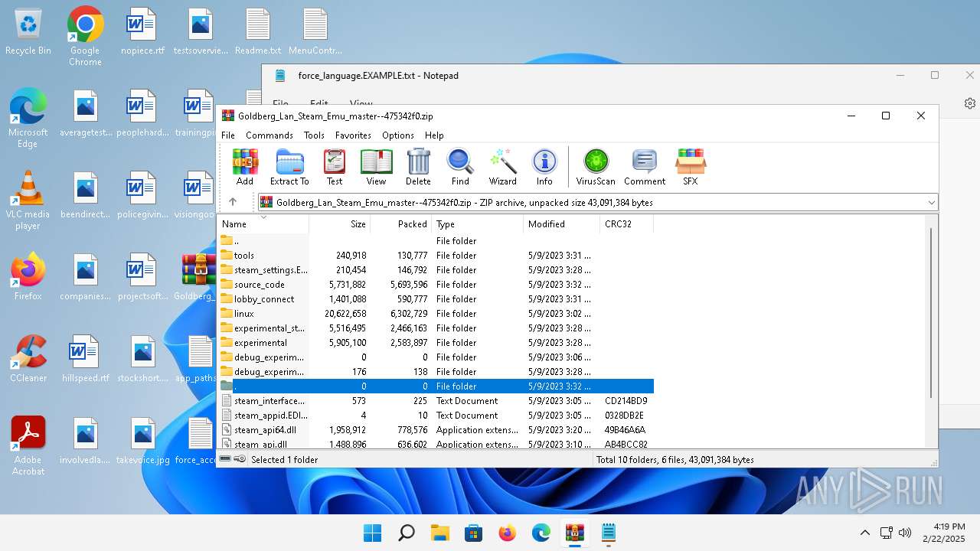980x551 pixels.
Task: Show hidden tray icons chevron
Action: pos(865,533)
